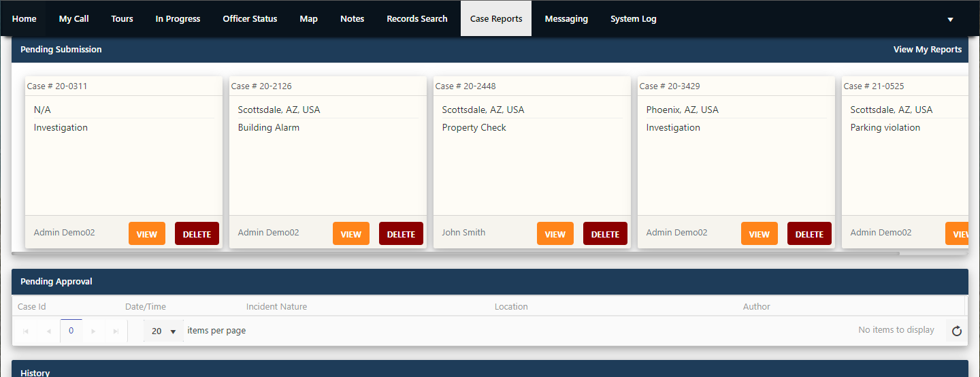The image size is (980, 377).
Task: Open Officer Status tab
Action: [x=250, y=18]
